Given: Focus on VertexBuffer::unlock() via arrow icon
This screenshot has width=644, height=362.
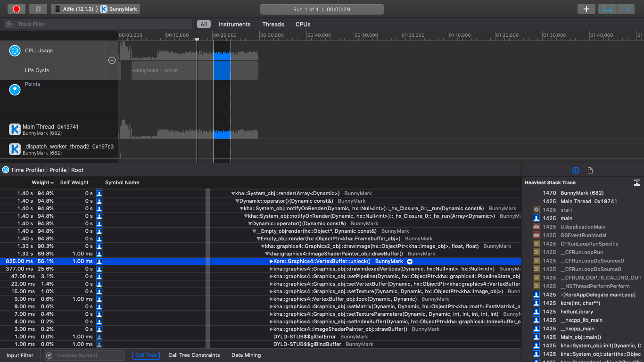Looking at the screenshot, I should pos(410,262).
